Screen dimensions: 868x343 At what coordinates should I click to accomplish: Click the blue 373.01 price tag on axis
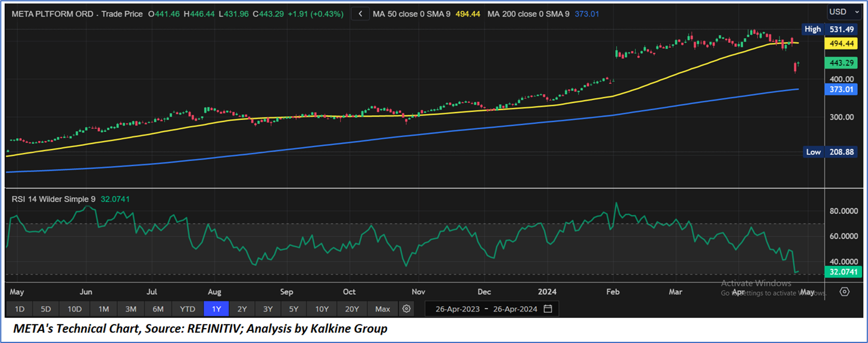(842, 89)
